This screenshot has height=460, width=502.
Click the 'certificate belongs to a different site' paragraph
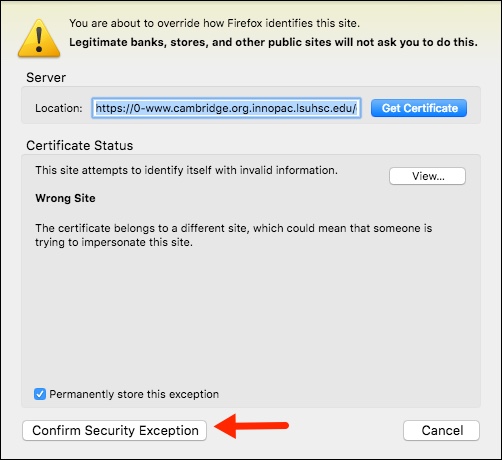click(234, 235)
